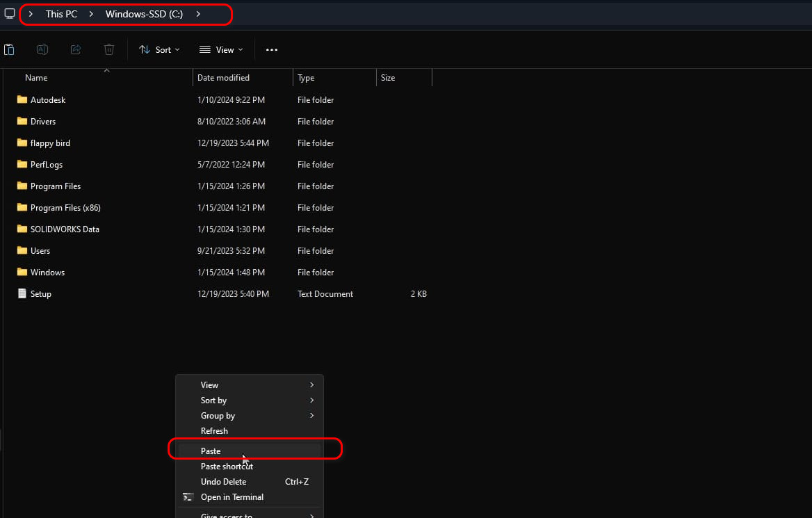Image resolution: width=812 pixels, height=518 pixels.
Task: Click This PC in the address bar
Action: click(x=61, y=14)
